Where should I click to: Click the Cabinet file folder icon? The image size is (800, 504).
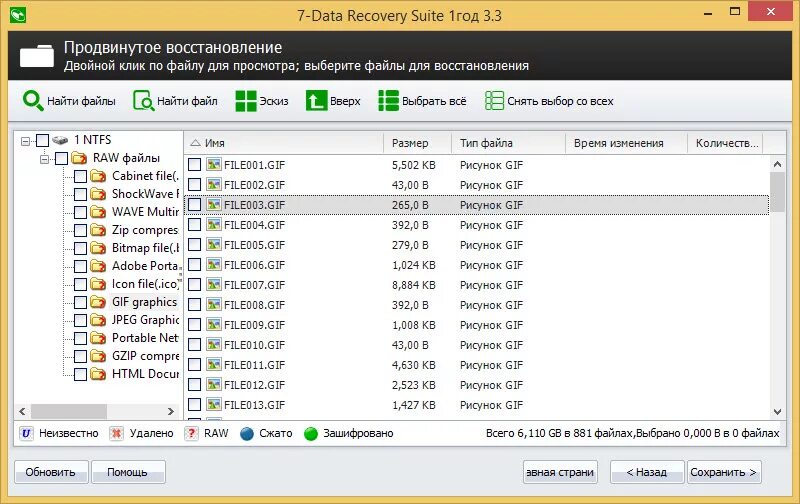tap(98, 176)
